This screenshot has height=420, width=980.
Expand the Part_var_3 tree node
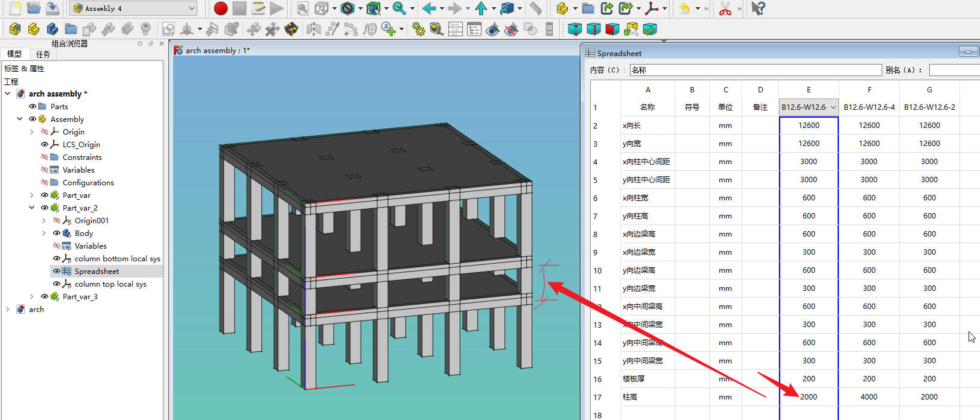[31, 297]
